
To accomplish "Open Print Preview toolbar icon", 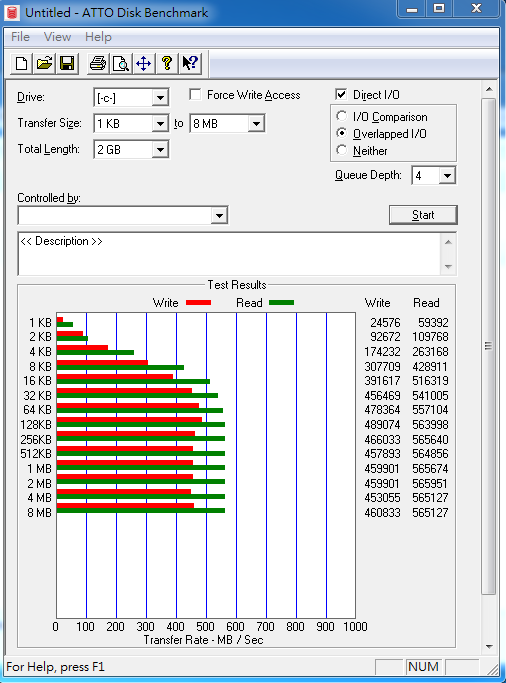I will tap(121, 64).
